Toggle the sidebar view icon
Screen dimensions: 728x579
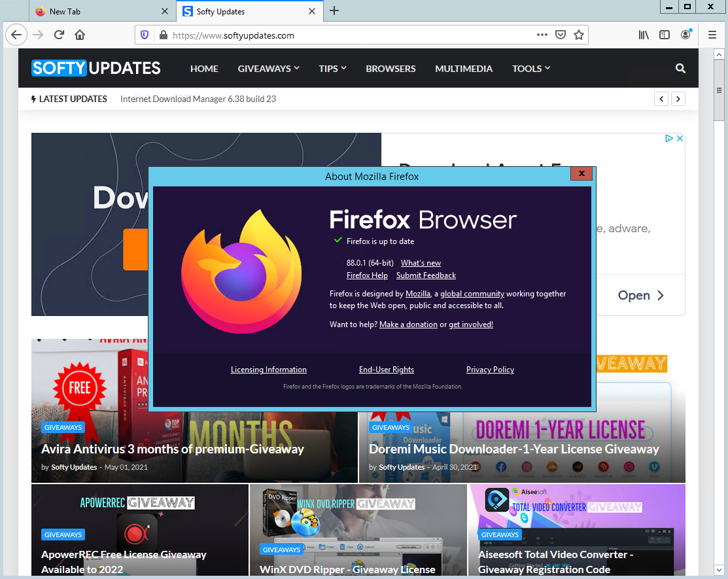pyautogui.click(x=665, y=35)
